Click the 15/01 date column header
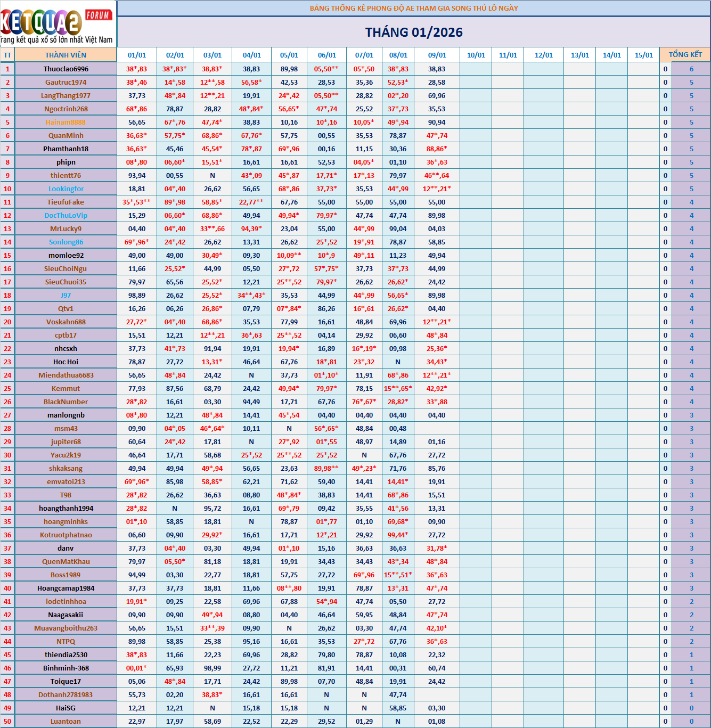The width and height of the screenshot is (711, 728). [x=643, y=55]
